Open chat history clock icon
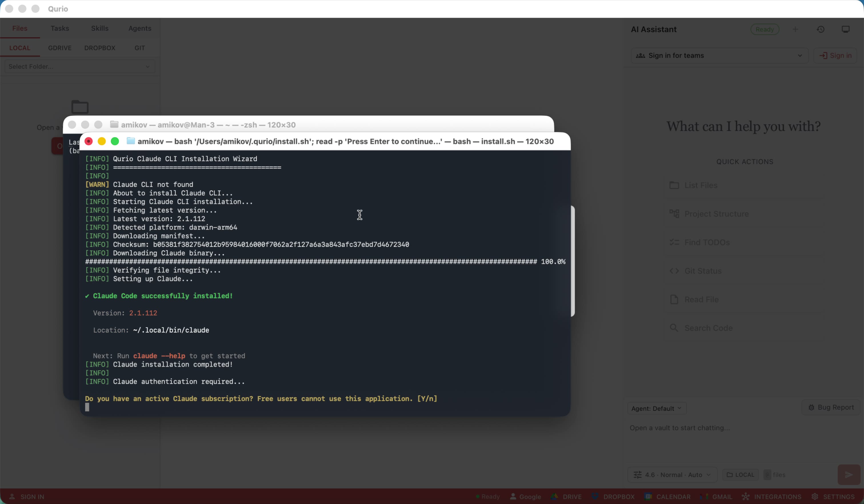Image resolution: width=864 pixels, height=504 pixels. (821, 29)
